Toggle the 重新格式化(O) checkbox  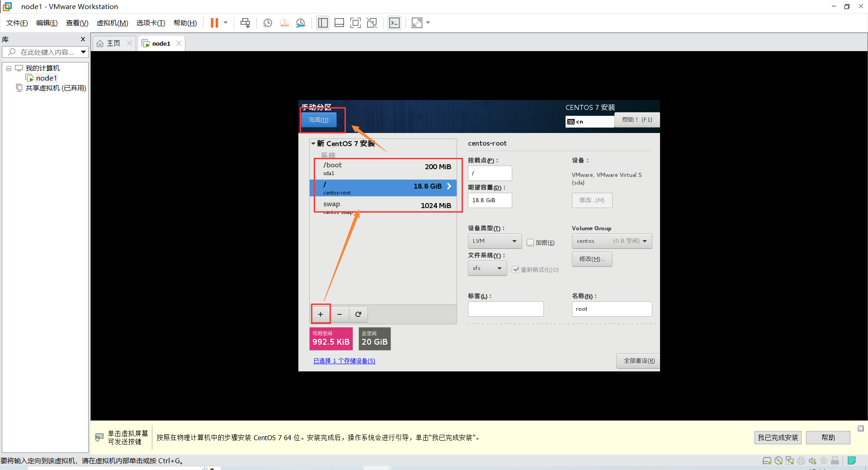[515, 270]
